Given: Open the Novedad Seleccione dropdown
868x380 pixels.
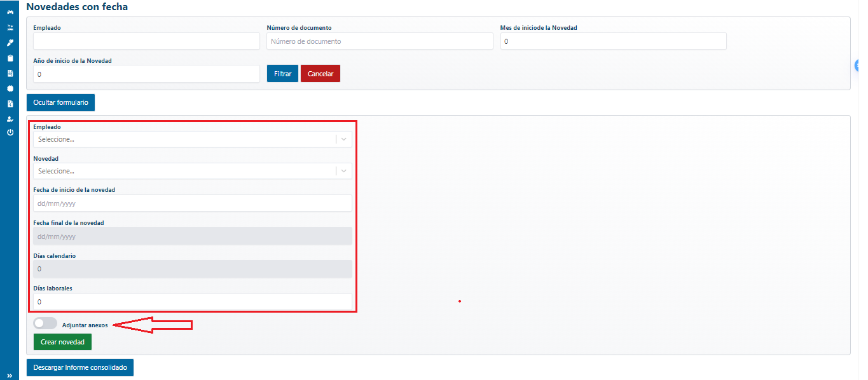Looking at the screenshot, I should coord(192,171).
